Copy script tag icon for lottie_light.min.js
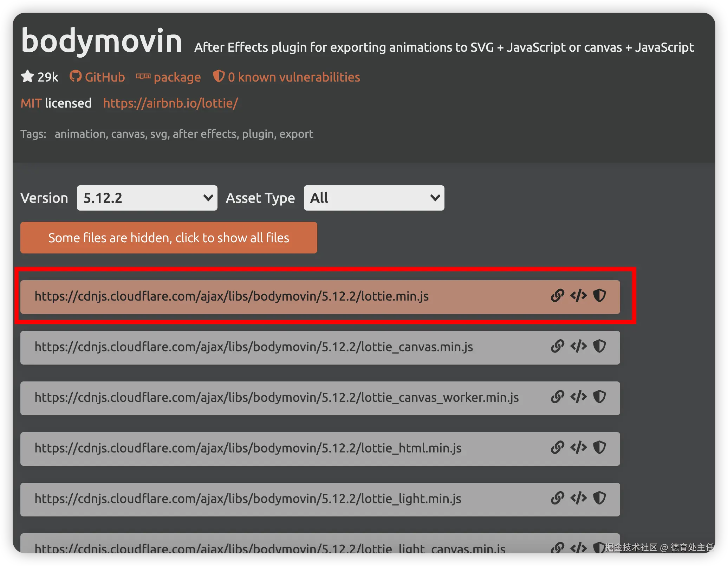The image size is (728, 566). (578, 498)
